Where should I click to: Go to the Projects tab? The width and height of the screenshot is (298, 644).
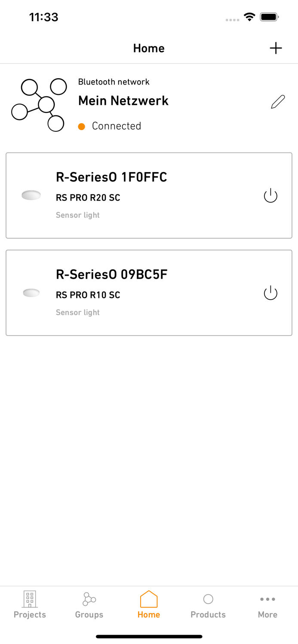tap(30, 605)
